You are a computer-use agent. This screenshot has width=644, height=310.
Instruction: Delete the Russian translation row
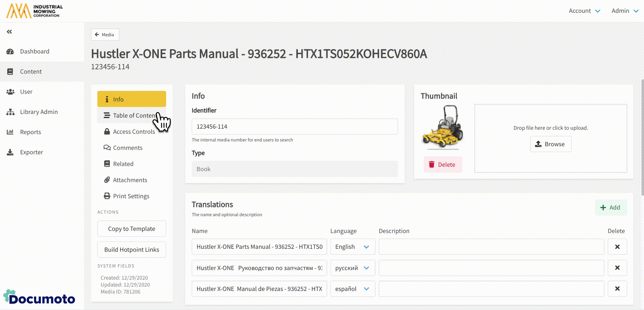click(617, 268)
